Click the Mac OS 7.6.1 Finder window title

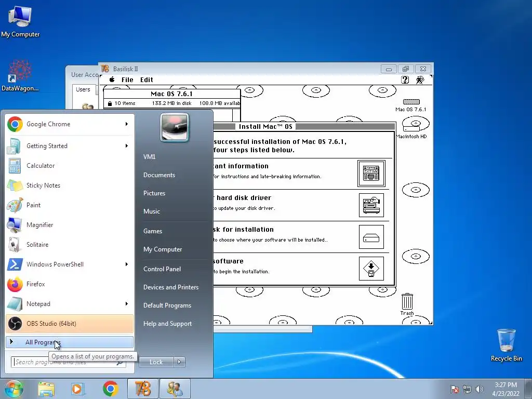pyautogui.click(x=171, y=94)
